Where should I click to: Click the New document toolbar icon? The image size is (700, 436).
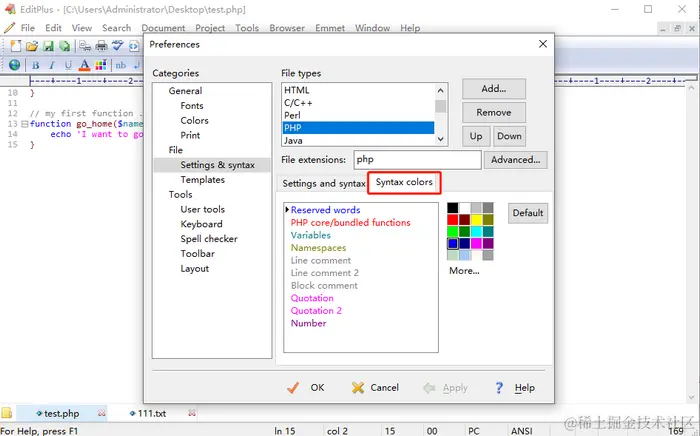click(x=16, y=46)
